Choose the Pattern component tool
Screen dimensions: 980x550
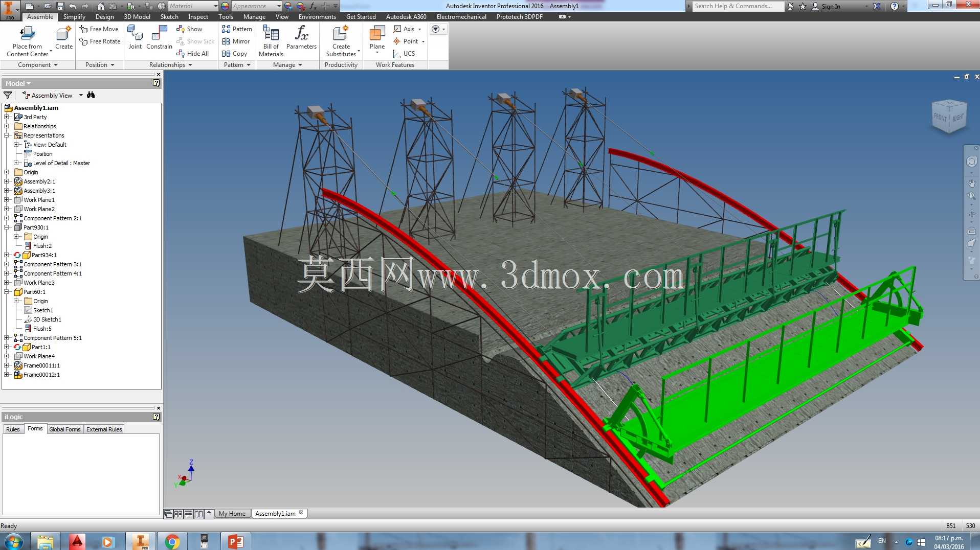[237, 29]
